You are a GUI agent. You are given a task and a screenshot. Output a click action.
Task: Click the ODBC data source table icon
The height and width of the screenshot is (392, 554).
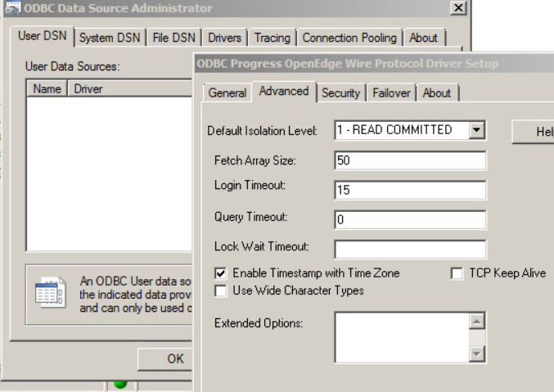(50, 292)
